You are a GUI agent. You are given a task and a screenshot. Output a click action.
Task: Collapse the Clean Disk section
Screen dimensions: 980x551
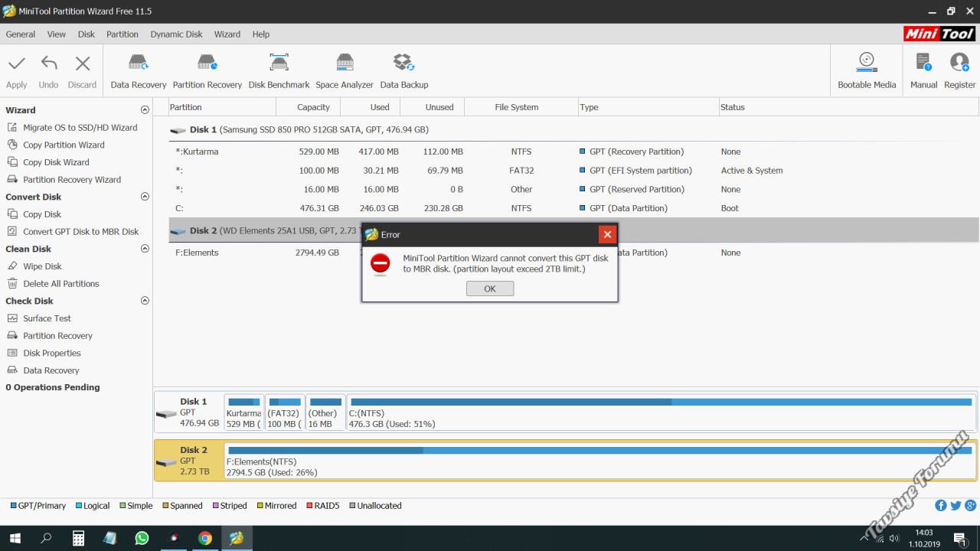click(x=145, y=249)
